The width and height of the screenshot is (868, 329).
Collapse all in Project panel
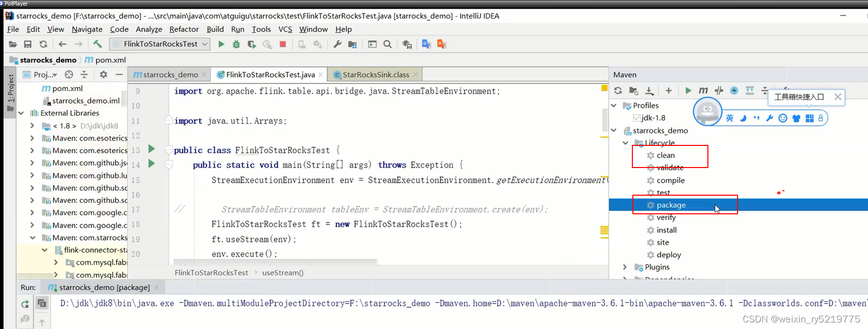coord(84,74)
